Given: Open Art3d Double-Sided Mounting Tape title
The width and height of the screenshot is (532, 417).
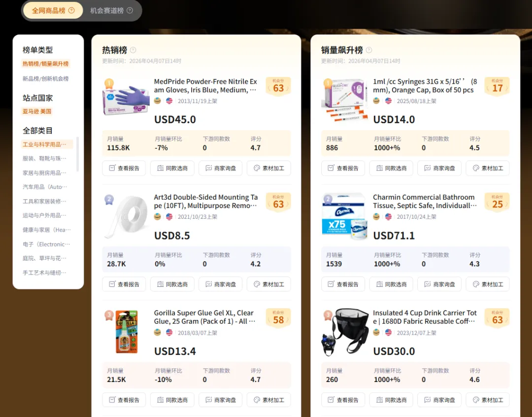Looking at the screenshot, I should [x=205, y=202].
